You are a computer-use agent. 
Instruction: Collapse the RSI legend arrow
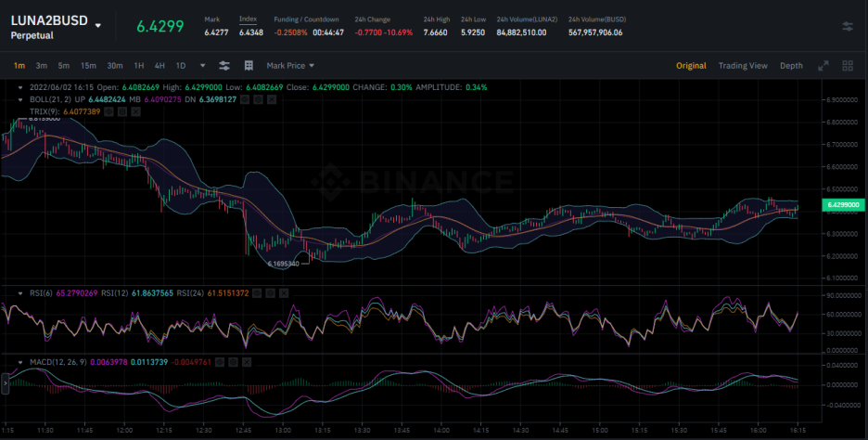tap(20, 293)
